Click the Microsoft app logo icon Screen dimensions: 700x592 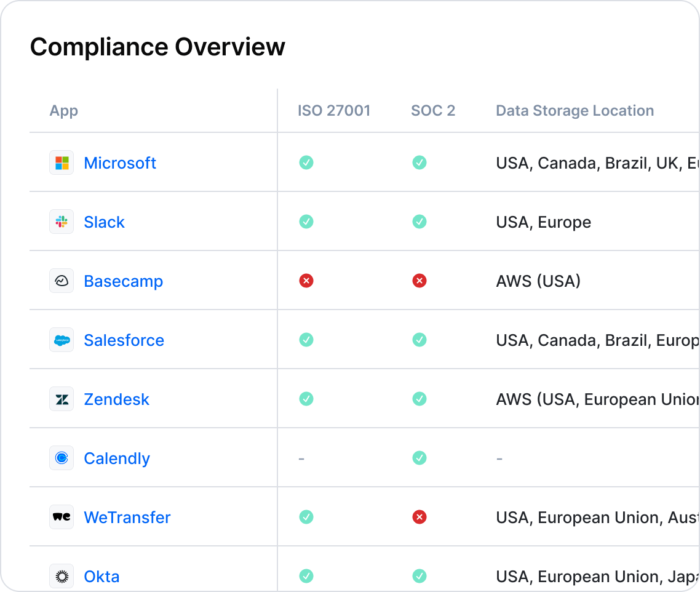[x=62, y=162]
